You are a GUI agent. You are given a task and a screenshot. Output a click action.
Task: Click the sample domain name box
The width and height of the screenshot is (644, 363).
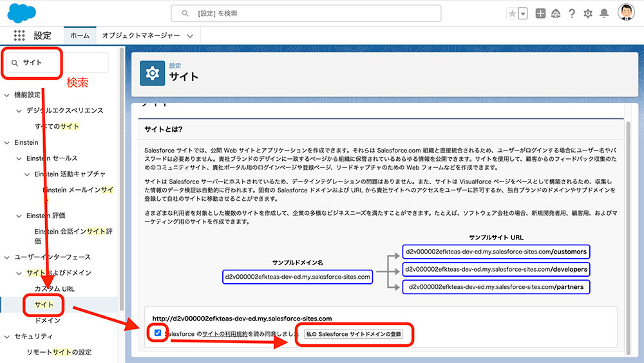[298, 277]
